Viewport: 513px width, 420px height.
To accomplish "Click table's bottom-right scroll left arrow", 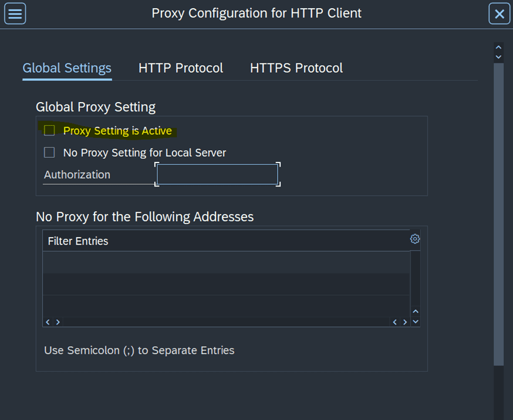I will pos(395,322).
